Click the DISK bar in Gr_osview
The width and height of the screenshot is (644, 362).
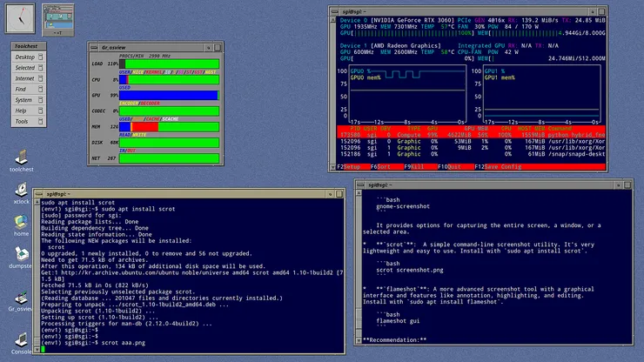169,143
